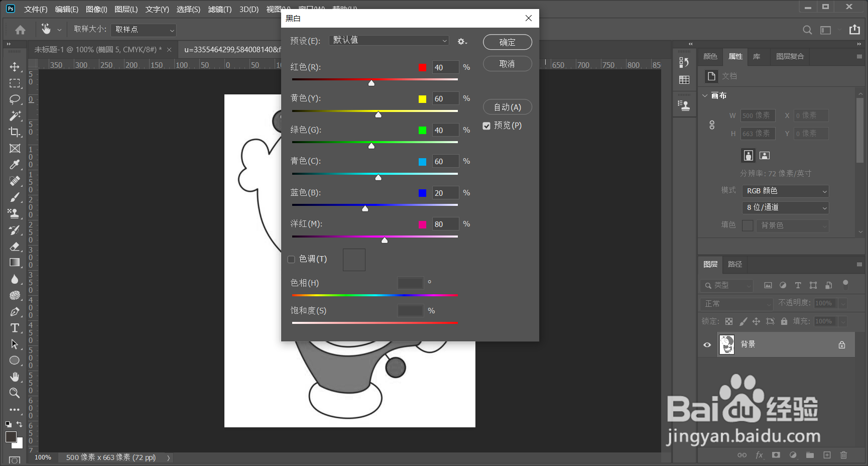The image size is (868, 466).
Task: Select the Lasso tool
Action: click(x=15, y=99)
